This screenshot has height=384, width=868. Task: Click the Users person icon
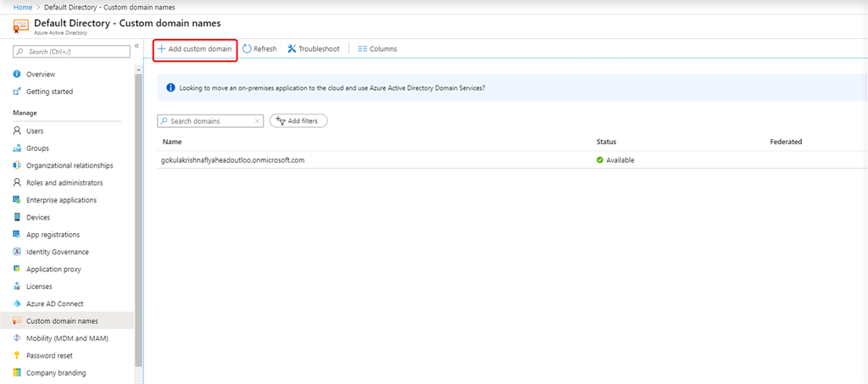point(17,131)
